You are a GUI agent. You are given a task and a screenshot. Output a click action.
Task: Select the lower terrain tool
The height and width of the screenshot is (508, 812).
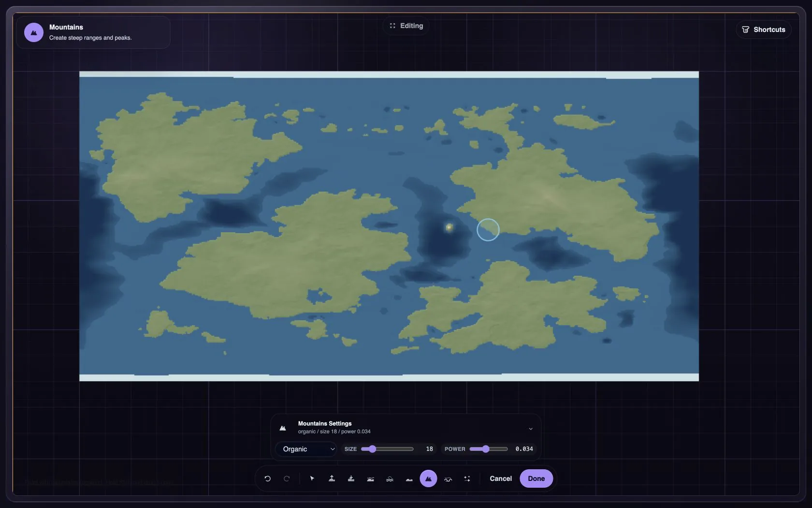click(x=351, y=478)
